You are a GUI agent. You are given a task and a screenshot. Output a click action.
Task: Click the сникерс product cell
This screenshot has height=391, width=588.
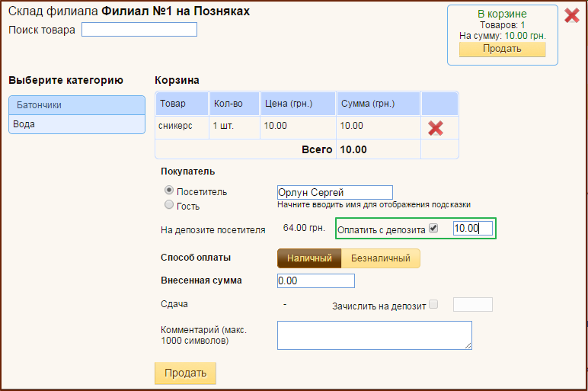click(x=182, y=127)
